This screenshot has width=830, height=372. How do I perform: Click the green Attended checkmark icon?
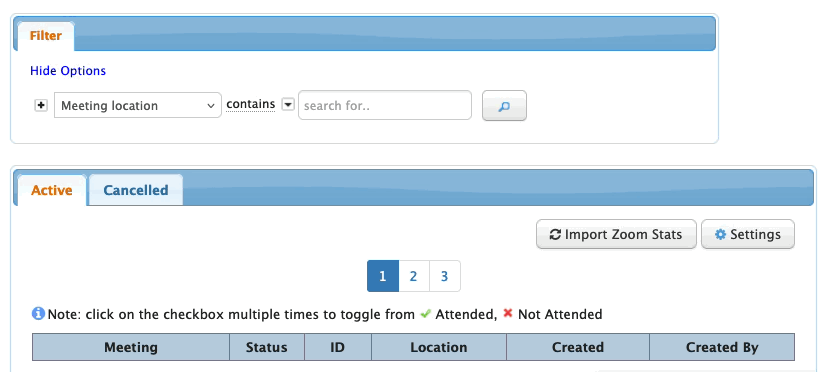tap(426, 314)
